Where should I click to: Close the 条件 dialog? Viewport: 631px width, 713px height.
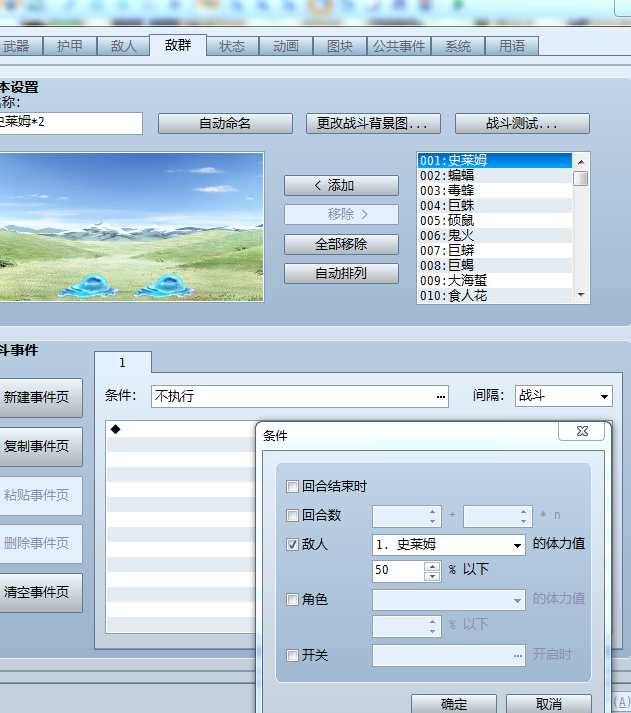581,431
